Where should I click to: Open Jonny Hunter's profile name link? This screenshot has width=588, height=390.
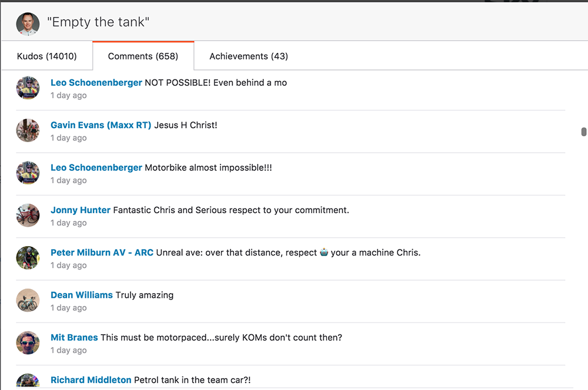pos(81,210)
